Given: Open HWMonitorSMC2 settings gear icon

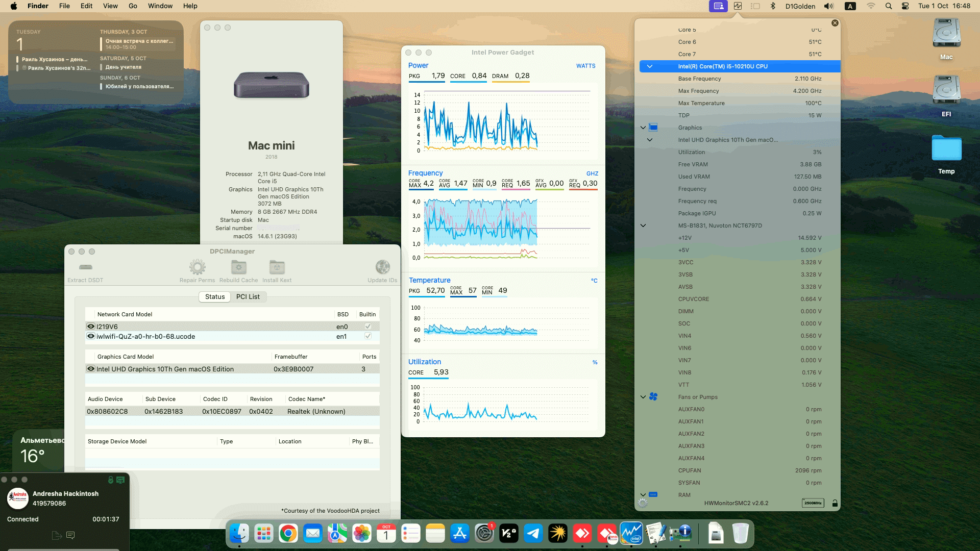Looking at the screenshot, I should tap(643, 503).
